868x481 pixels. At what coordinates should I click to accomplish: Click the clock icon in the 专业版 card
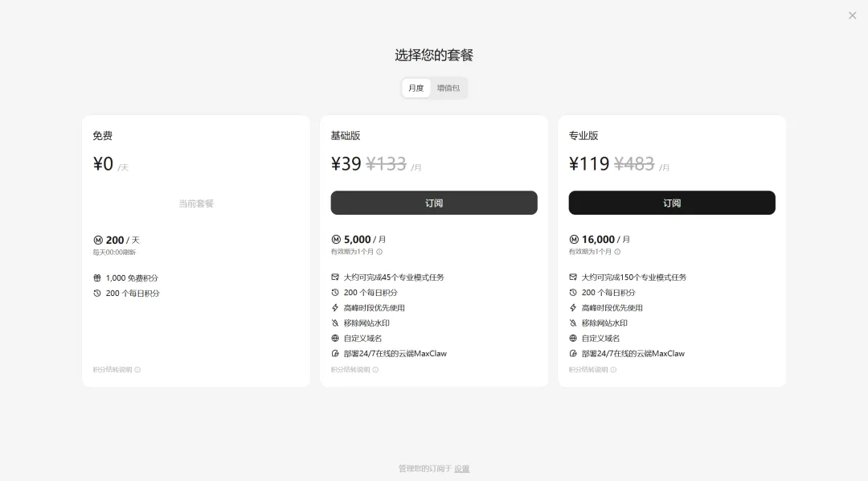tap(573, 293)
